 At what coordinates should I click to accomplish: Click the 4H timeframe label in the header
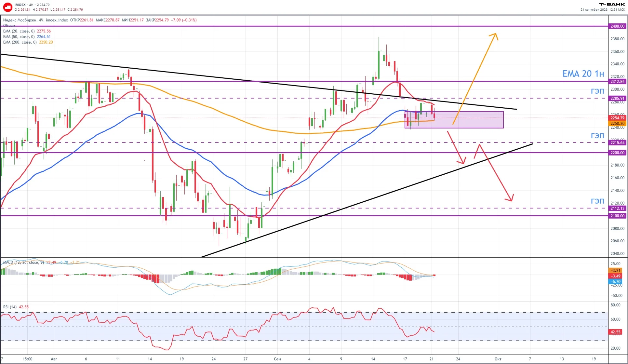coord(31,5)
